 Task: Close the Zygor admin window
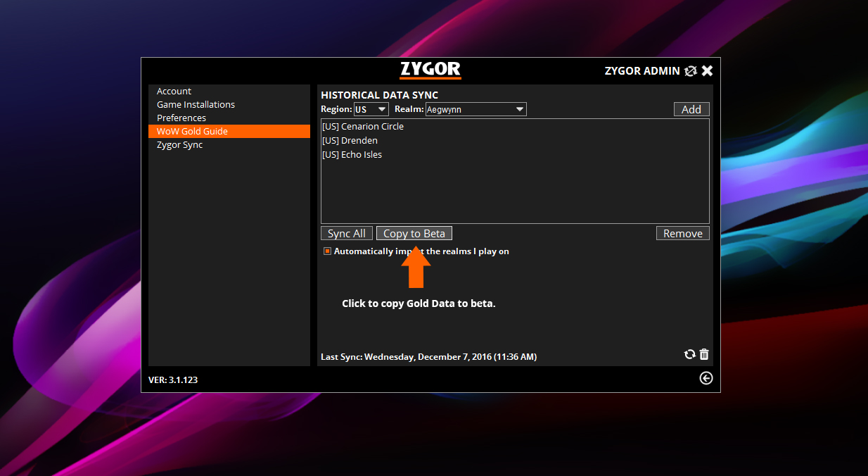coord(708,70)
